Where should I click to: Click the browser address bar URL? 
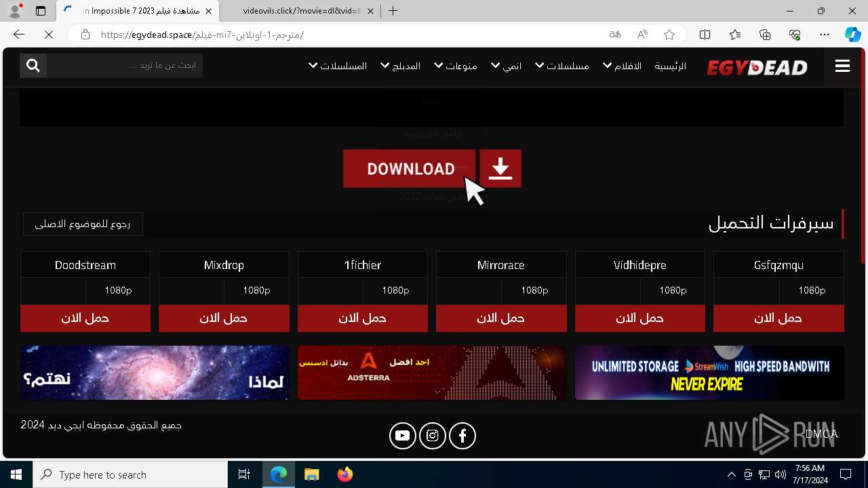[x=202, y=35]
